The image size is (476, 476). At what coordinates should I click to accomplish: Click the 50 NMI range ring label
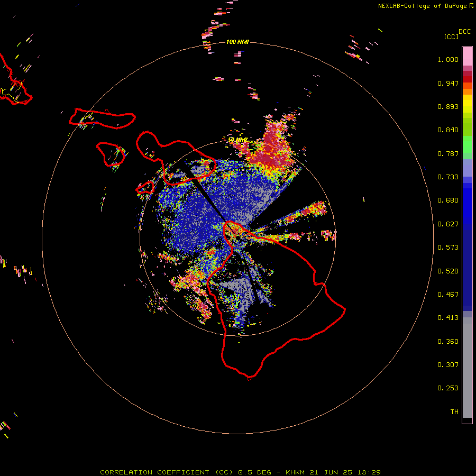tap(237, 140)
